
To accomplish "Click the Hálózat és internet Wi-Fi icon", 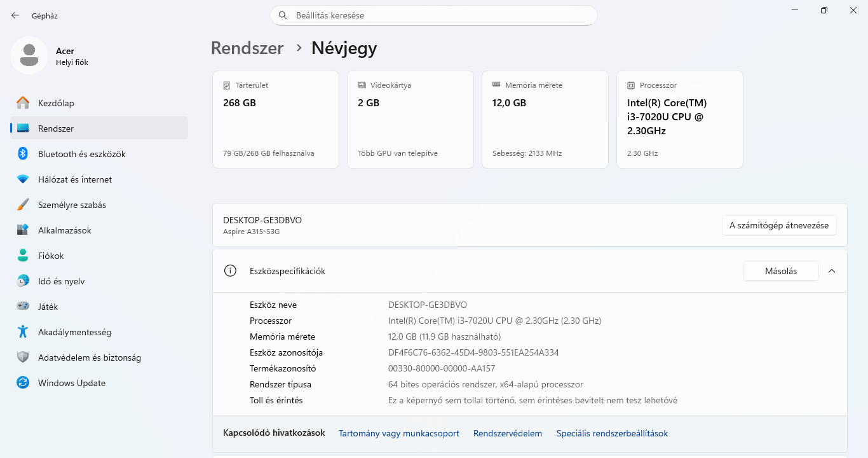I will coord(23,179).
